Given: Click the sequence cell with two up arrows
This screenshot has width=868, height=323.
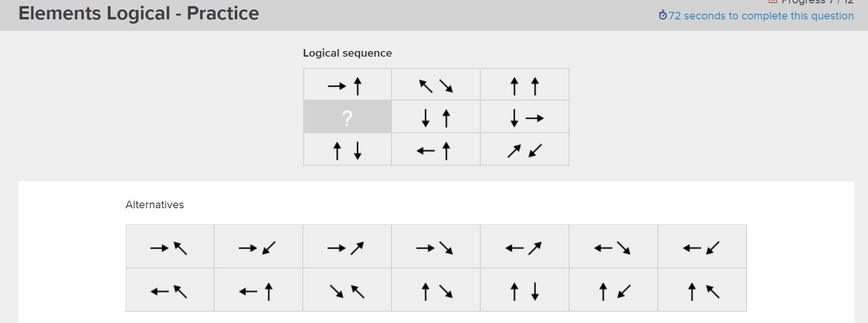Looking at the screenshot, I should pyautogui.click(x=524, y=84).
